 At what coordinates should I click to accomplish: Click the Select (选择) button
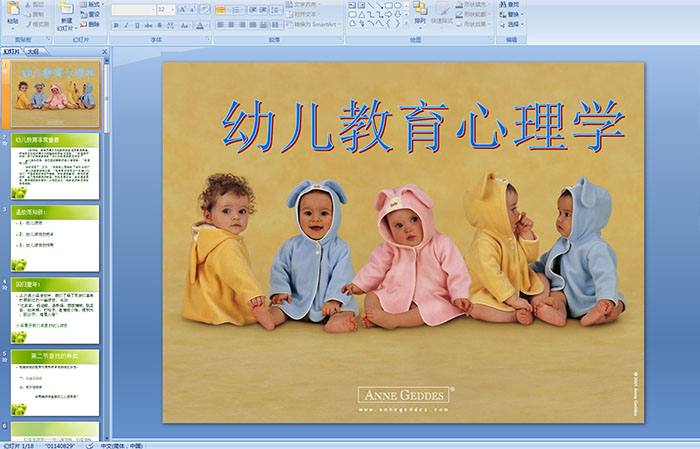[x=512, y=24]
